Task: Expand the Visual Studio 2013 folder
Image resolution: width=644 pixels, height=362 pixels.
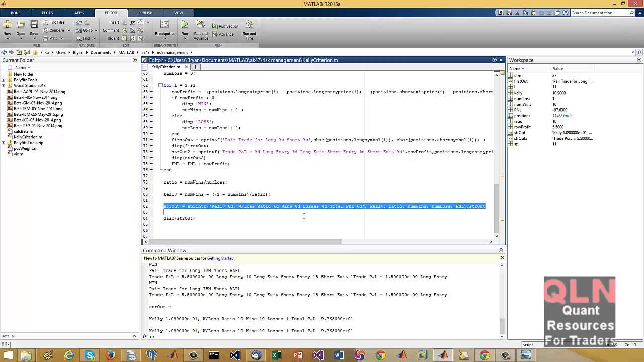Action: pyautogui.click(x=3, y=86)
